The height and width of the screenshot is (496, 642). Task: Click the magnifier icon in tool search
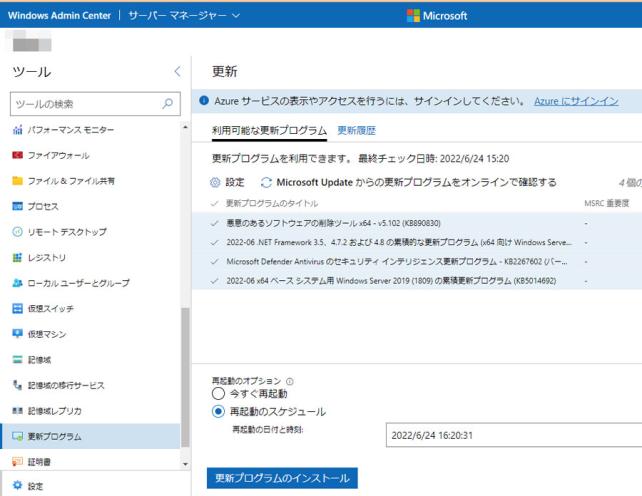point(167,103)
